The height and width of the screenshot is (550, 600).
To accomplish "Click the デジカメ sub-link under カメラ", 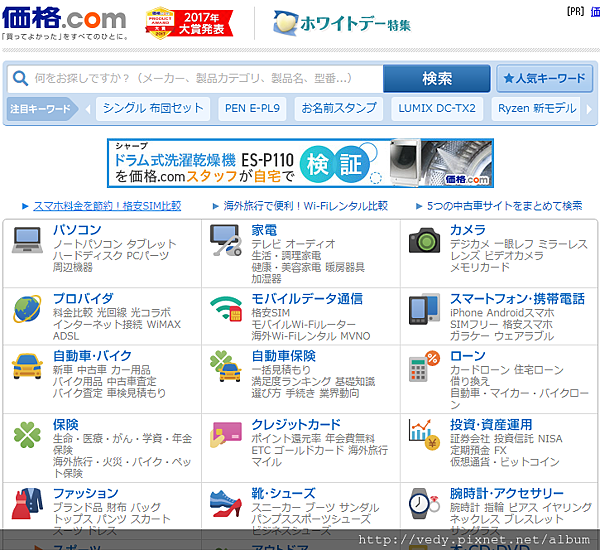I will [x=470, y=244].
